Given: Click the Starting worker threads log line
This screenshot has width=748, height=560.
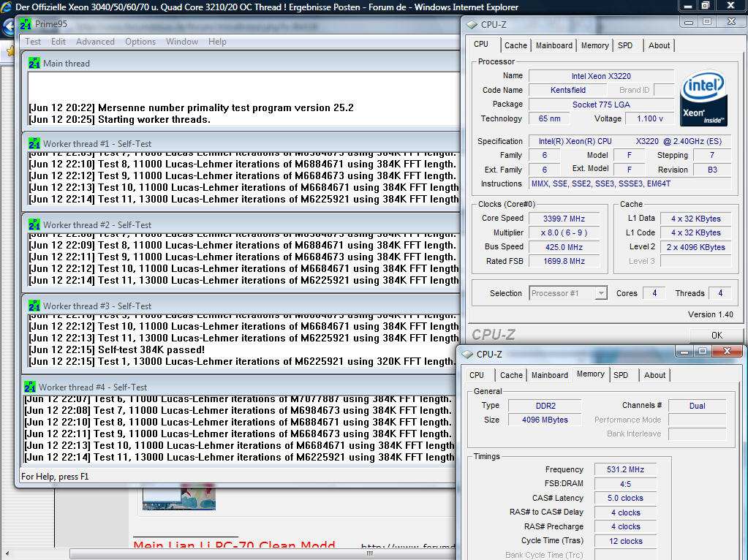Looking at the screenshot, I should tap(120, 119).
